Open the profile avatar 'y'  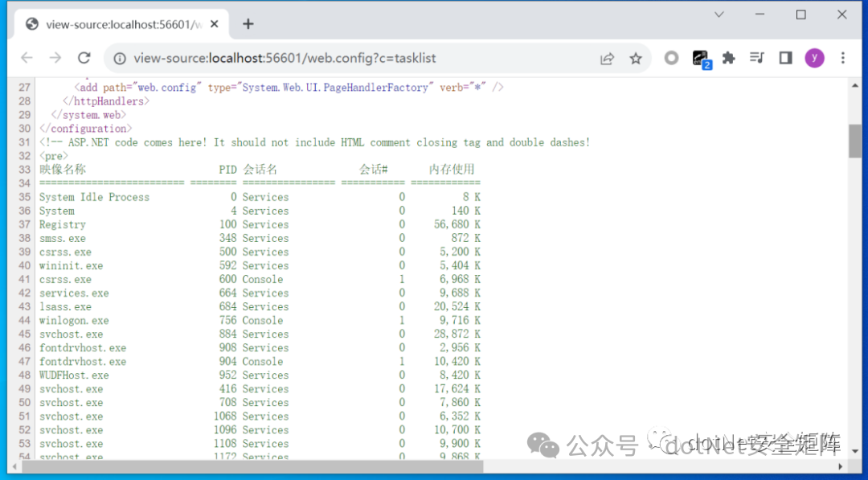tap(814, 58)
